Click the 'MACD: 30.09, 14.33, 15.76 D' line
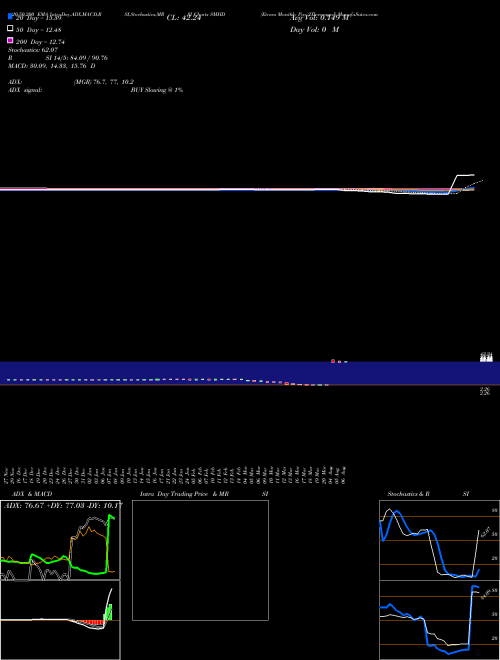 pyautogui.click(x=52, y=66)
